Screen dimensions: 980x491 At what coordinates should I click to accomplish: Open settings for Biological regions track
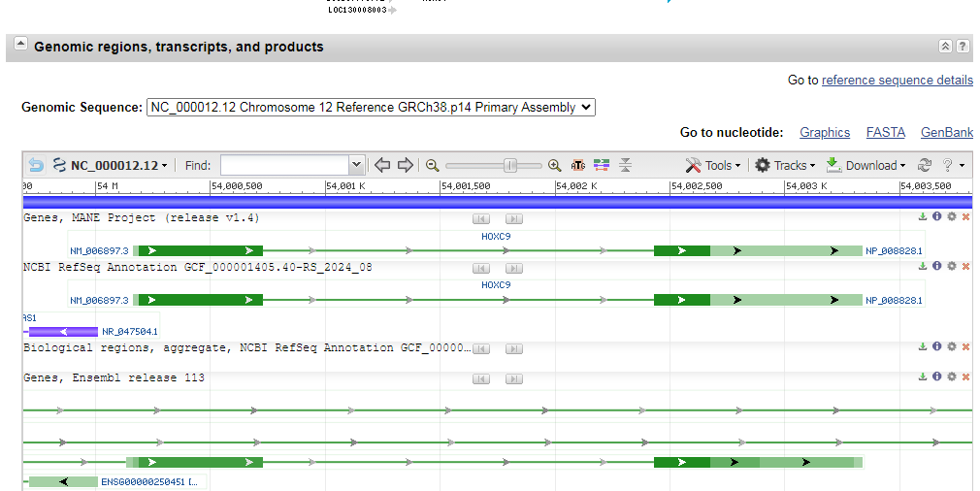point(951,346)
